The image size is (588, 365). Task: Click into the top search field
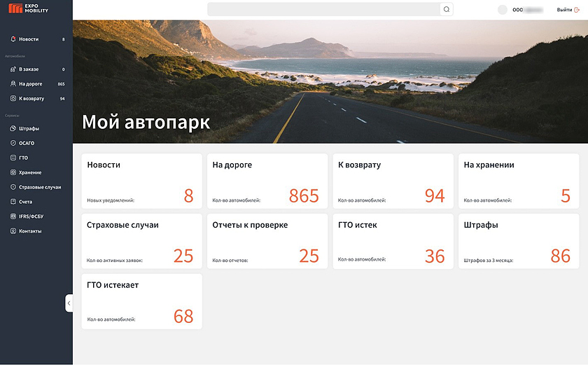click(323, 10)
